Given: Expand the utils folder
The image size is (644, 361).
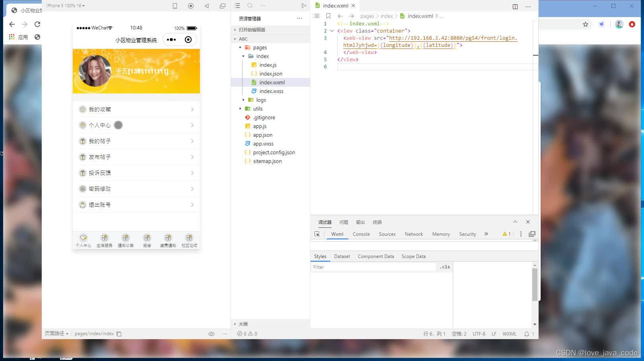Looking at the screenshot, I should click(x=240, y=109).
